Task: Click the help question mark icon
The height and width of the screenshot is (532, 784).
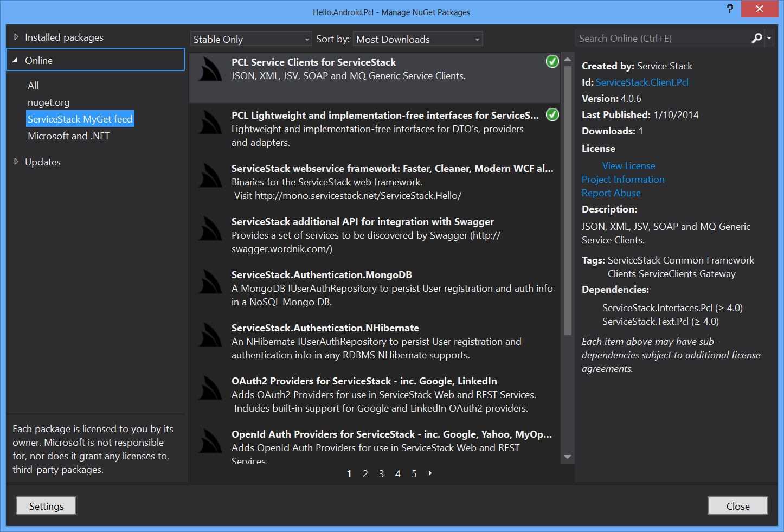Action: (730, 9)
